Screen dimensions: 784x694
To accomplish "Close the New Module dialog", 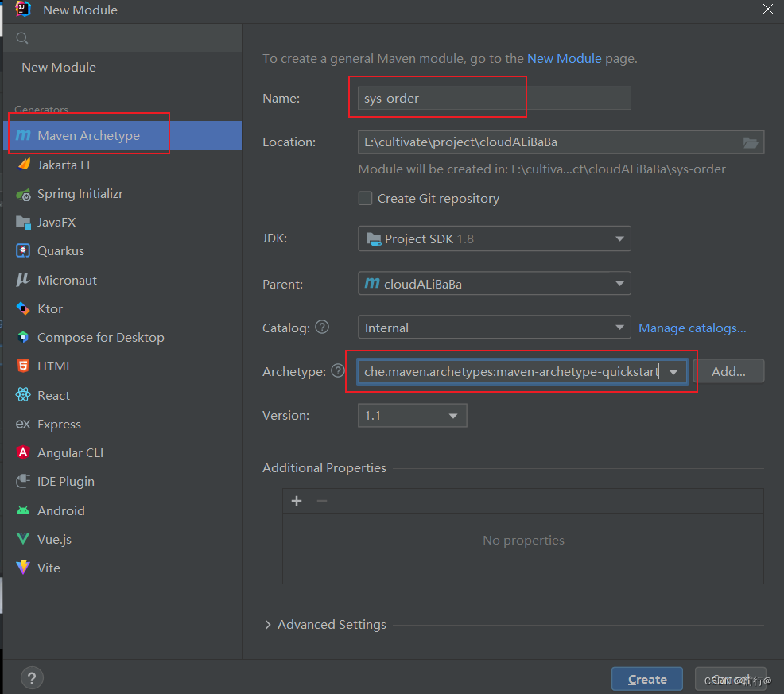I will point(767,9).
